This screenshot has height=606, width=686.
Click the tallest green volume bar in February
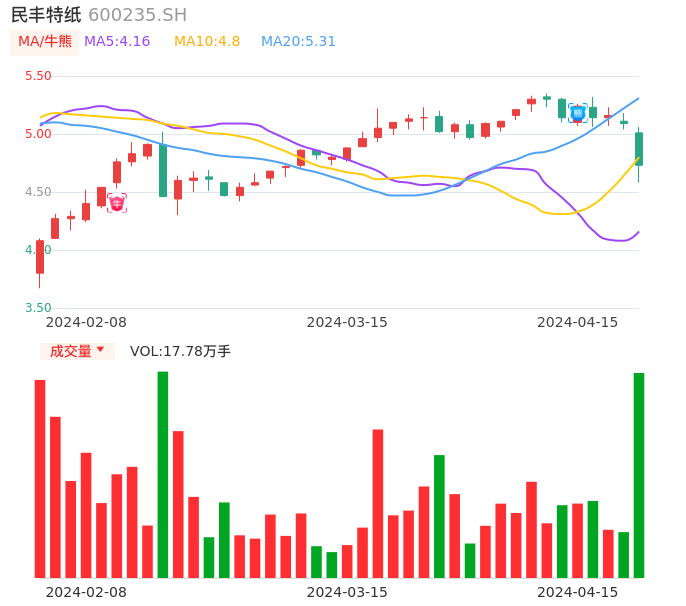pyautogui.click(x=163, y=474)
